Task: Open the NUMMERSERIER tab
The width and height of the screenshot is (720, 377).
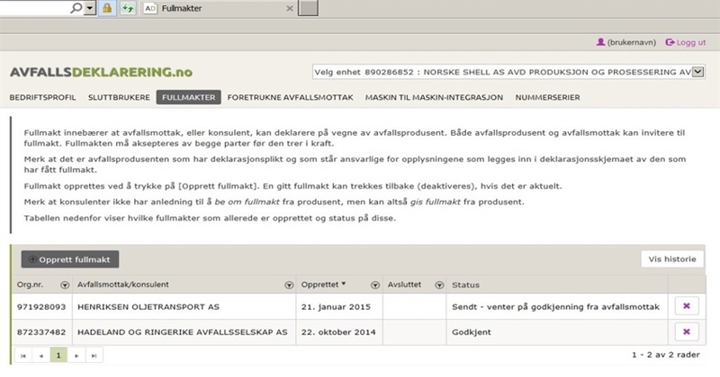Action: click(547, 97)
